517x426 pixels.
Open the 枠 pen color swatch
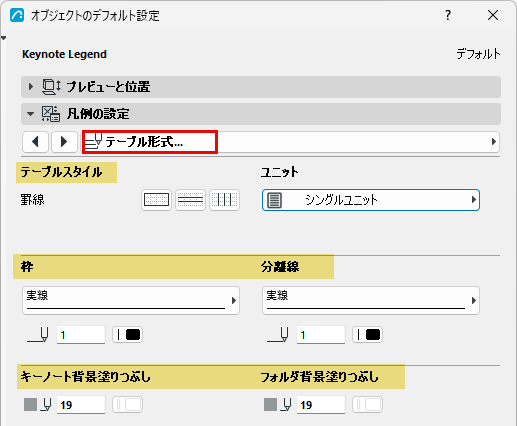pos(128,335)
